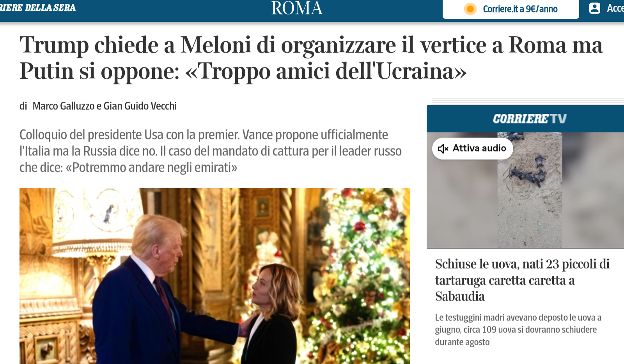Open the ROMA section header

tap(297, 8)
